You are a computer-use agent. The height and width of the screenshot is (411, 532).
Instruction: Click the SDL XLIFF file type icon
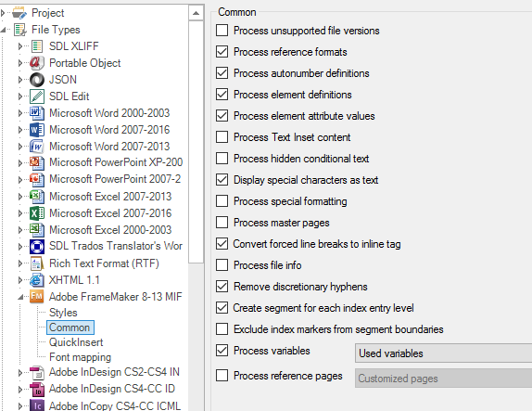[x=37, y=46]
